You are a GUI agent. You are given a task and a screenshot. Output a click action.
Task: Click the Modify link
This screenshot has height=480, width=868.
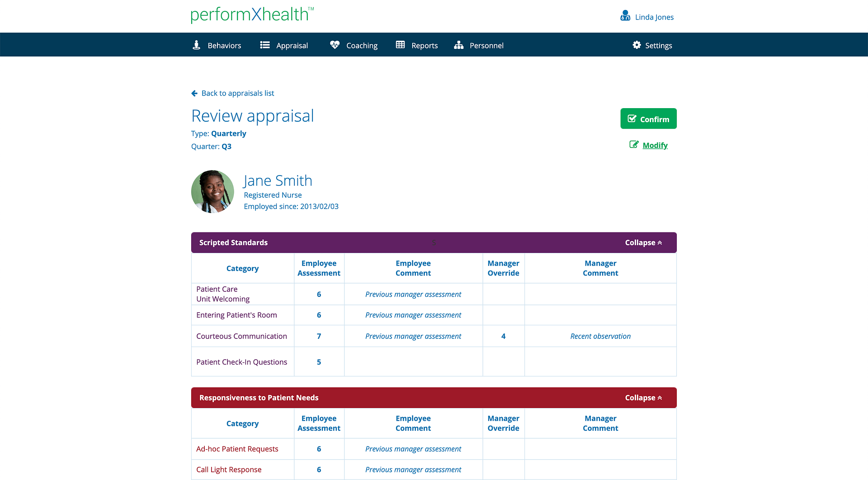(655, 145)
